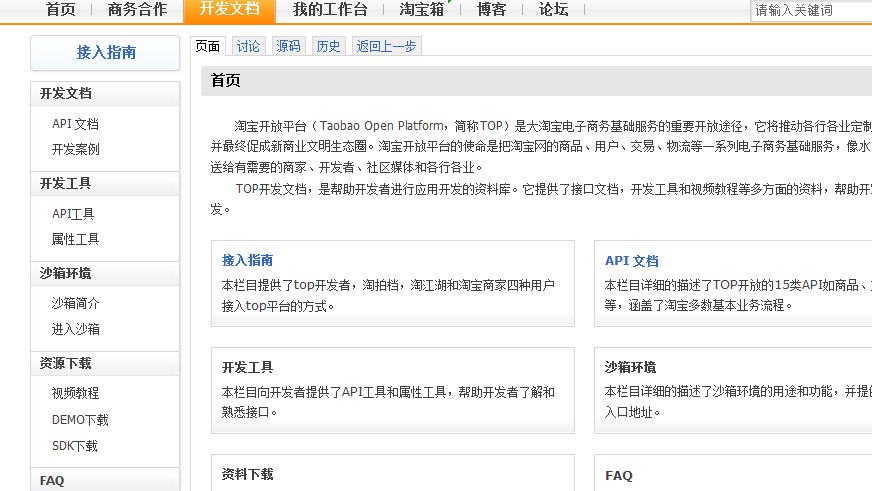Click 进入沙箱 in the sidebar
The image size is (872, 491).
[76, 329]
